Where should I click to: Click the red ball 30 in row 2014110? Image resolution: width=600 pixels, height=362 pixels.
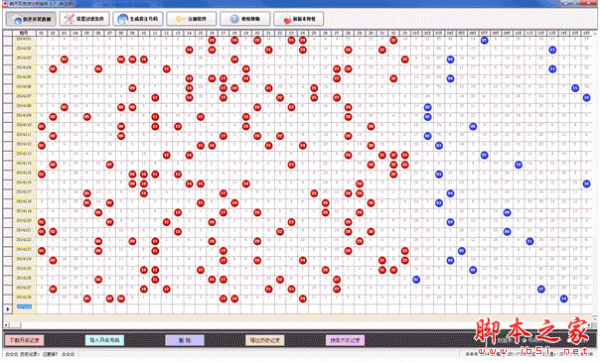click(x=371, y=126)
